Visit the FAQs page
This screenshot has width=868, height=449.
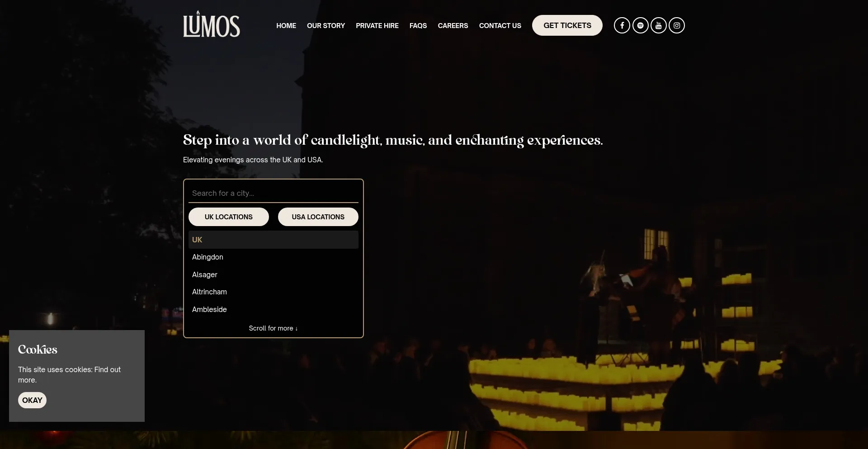pos(418,26)
